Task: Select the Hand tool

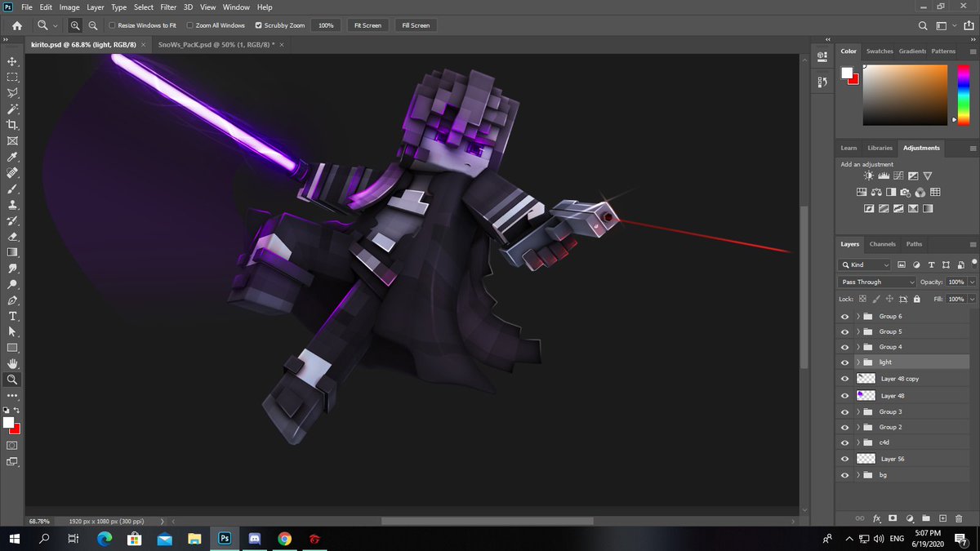Action: point(12,363)
